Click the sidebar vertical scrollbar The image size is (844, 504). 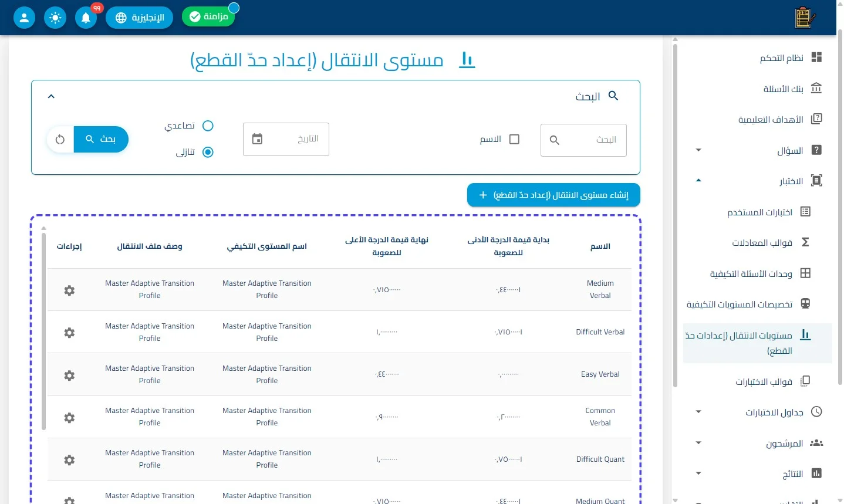tap(675, 216)
